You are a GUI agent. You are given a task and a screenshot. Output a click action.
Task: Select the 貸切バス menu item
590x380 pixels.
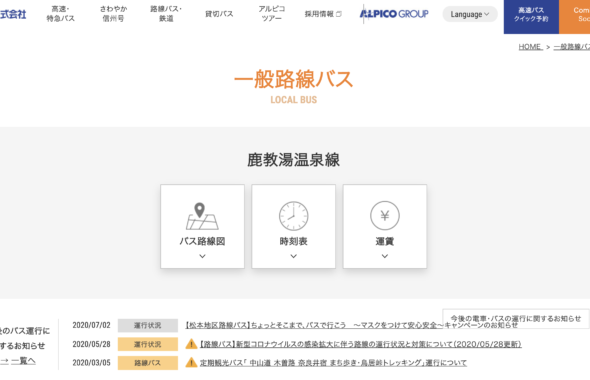tap(219, 14)
